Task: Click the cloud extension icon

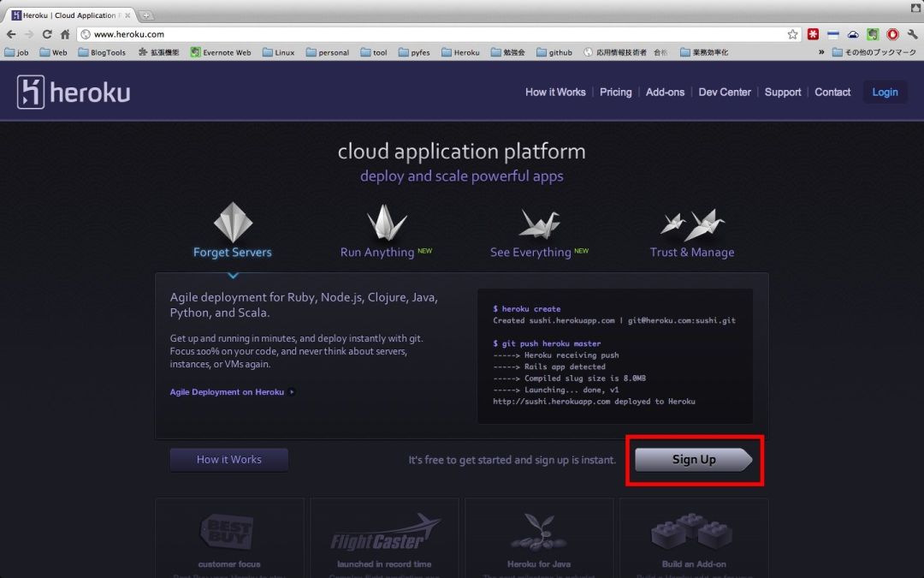Action: pyautogui.click(x=853, y=34)
